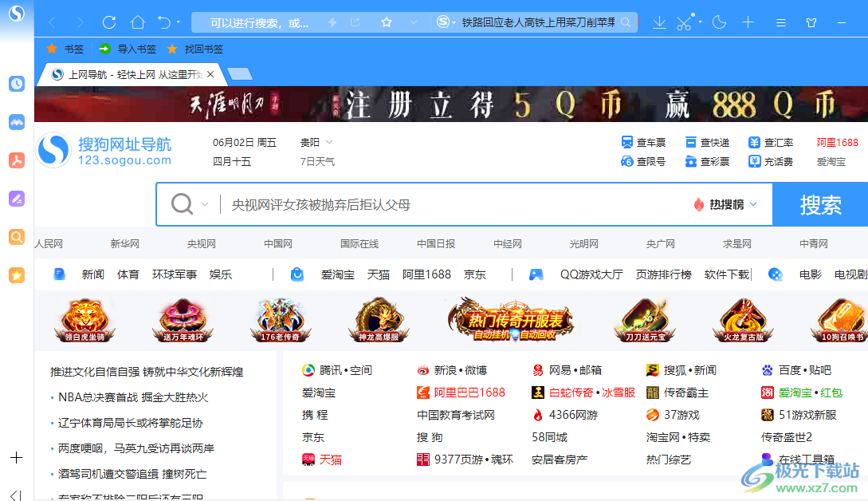Open the yellow star favorites sidebar icon
The width and height of the screenshot is (868, 501).
tap(17, 275)
